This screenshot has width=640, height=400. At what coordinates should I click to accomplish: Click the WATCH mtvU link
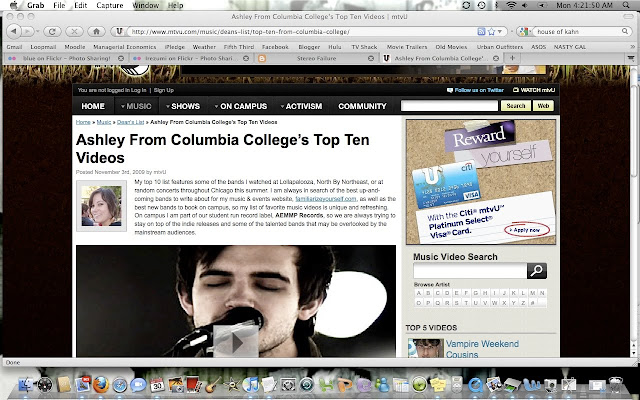tap(534, 90)
